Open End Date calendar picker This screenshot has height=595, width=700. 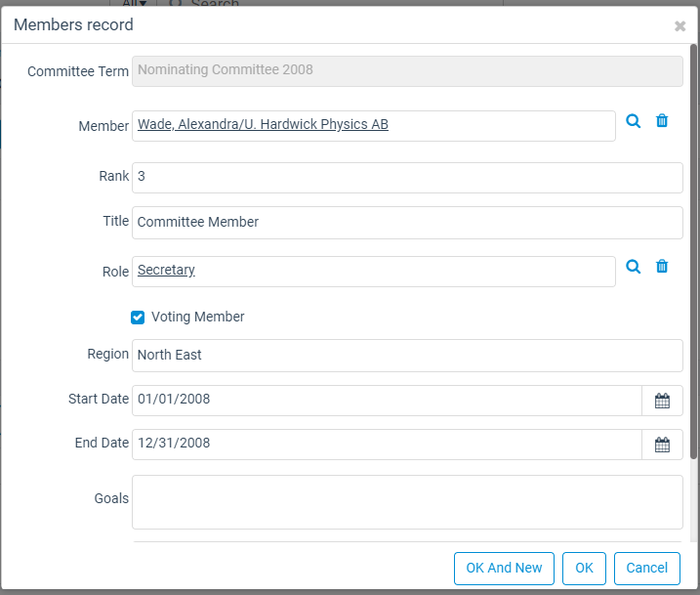pos(662,445)
